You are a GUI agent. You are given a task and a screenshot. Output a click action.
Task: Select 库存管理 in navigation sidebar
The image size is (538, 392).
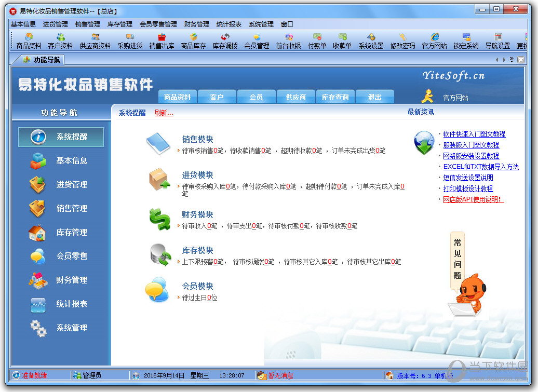tap(61, 232)
